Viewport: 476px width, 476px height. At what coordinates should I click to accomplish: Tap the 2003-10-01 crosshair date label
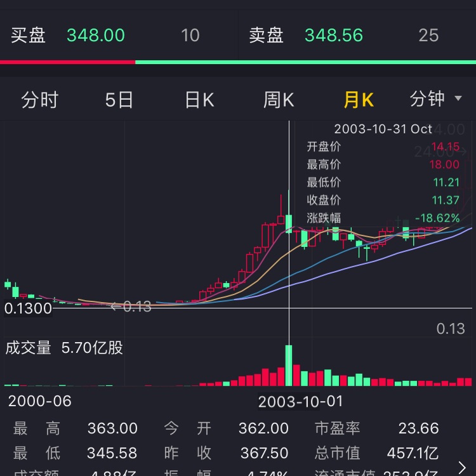(300, 401)
